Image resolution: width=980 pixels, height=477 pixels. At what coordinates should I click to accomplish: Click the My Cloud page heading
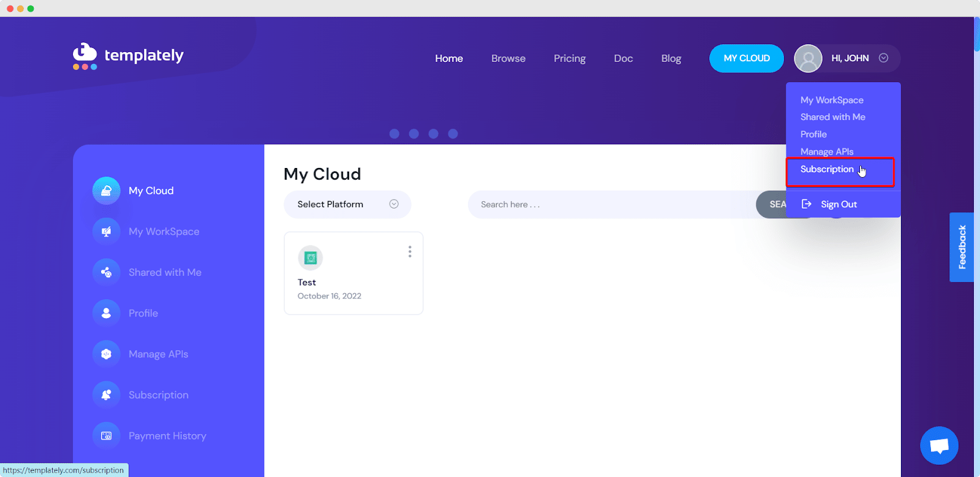pyautogui.click(x=322, y=174)
